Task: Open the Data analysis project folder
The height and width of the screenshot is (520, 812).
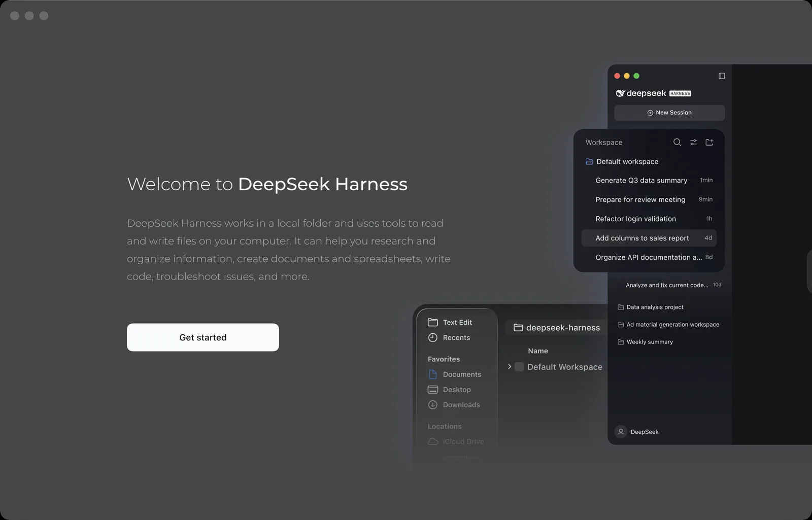Action: coord(651,307)
